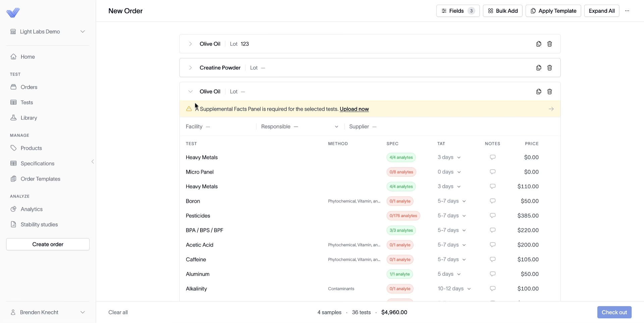Collapse the left sidebar arrow
Viewport: 644px width, 323px height.
[93, 162]
